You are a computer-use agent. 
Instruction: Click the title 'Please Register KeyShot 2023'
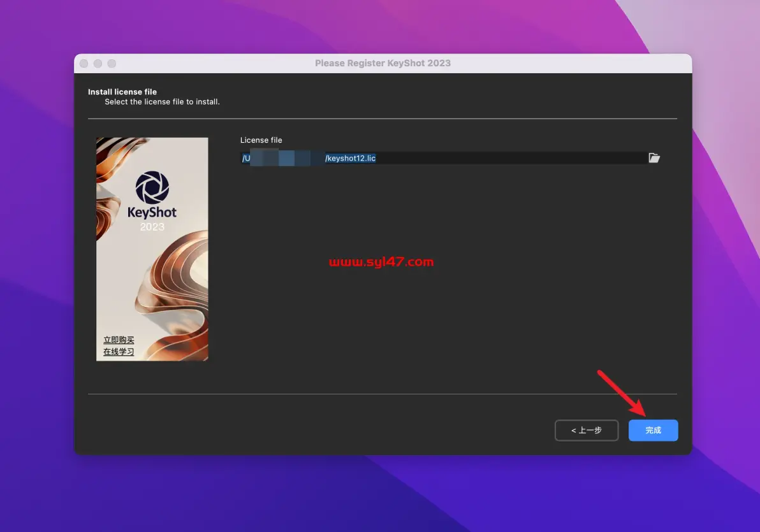click(383, 63)
